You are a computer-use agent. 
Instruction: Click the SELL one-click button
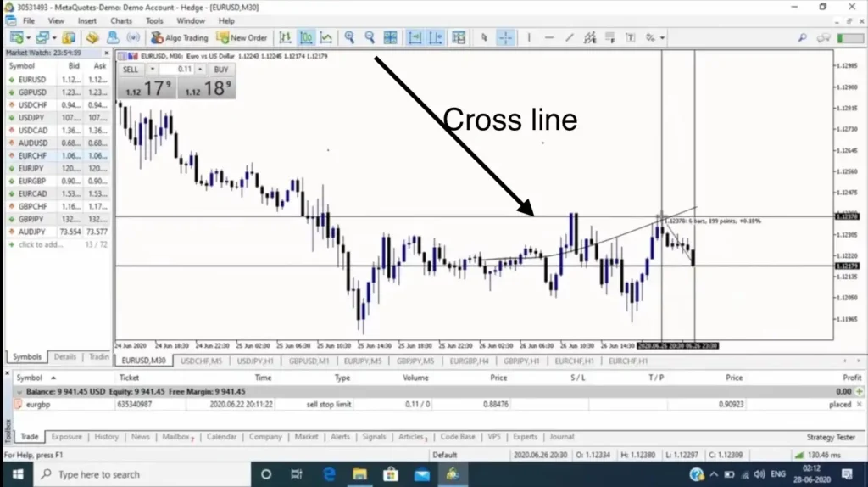click(131, 70)
